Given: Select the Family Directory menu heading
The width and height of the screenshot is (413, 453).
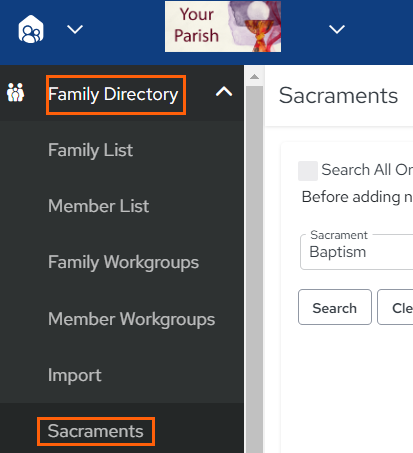Looking at the screenshot, I should (x=113, y=95).
